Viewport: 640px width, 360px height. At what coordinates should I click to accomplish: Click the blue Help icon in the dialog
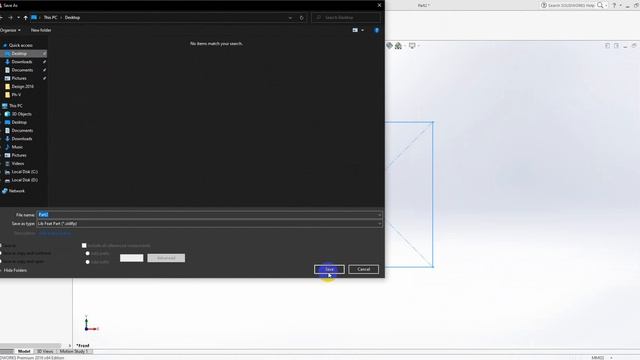click(x=376, y=30)
